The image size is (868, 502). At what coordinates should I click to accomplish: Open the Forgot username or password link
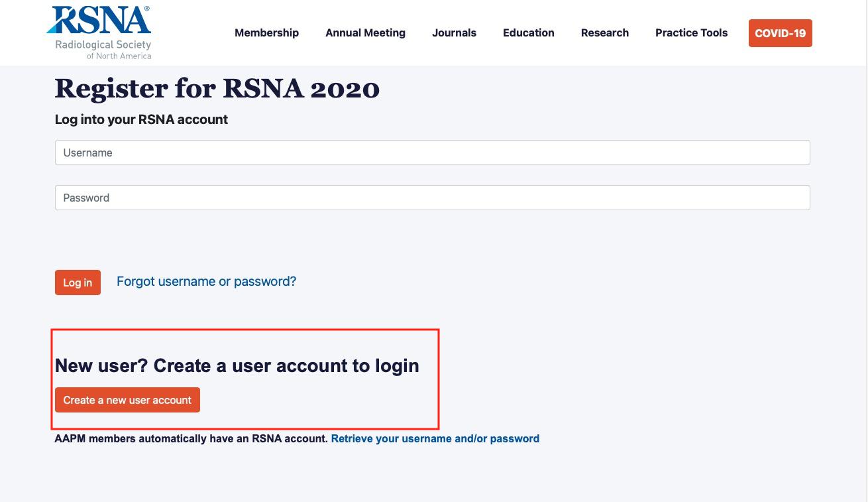[206, 281]
